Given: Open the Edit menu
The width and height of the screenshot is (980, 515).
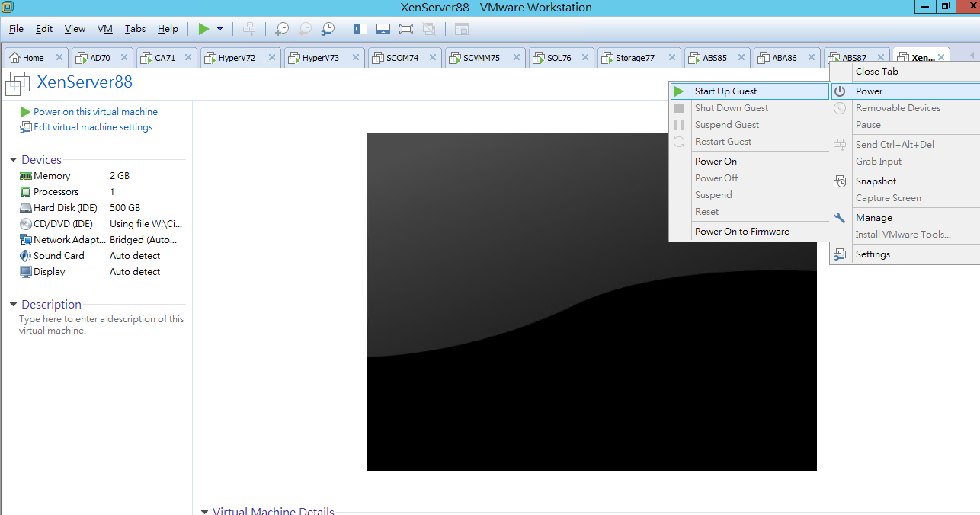Looking at the screenshot, I should pos(44,29).
